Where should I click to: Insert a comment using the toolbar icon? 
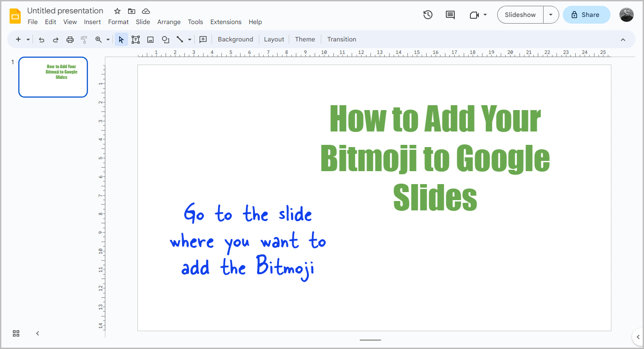203,39
